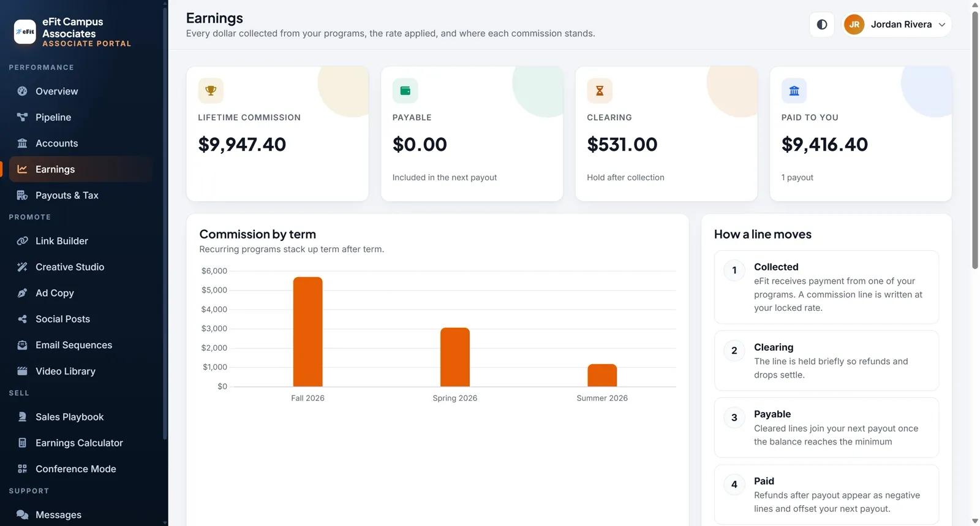Click the Earnings chart icon in sidebar

tap(22, 169)
